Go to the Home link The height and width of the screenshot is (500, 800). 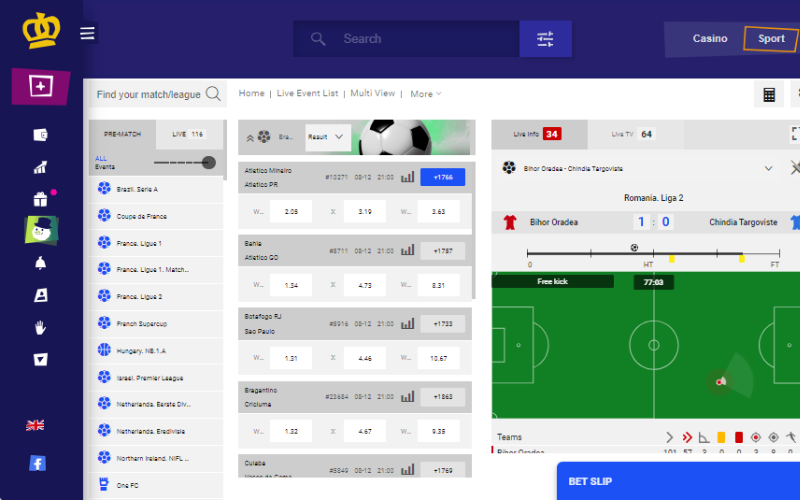[252, 93]
